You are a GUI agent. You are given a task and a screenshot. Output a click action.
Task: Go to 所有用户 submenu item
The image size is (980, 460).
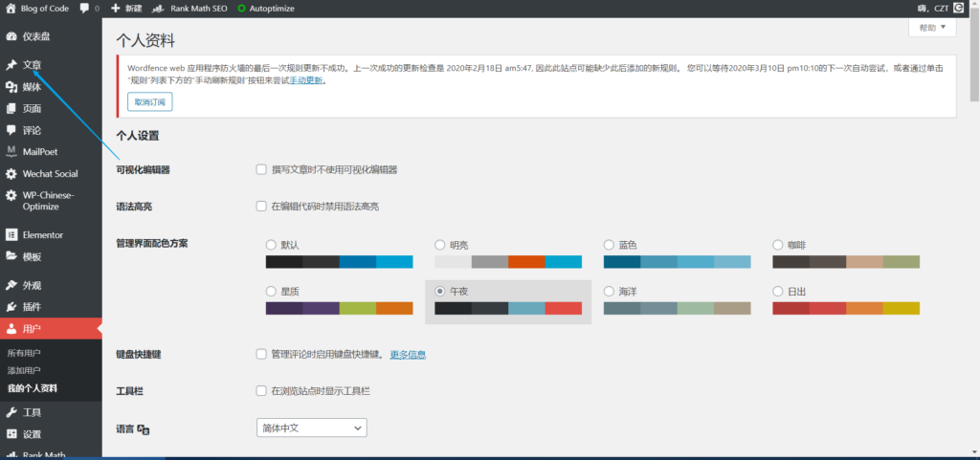(24, 353)
